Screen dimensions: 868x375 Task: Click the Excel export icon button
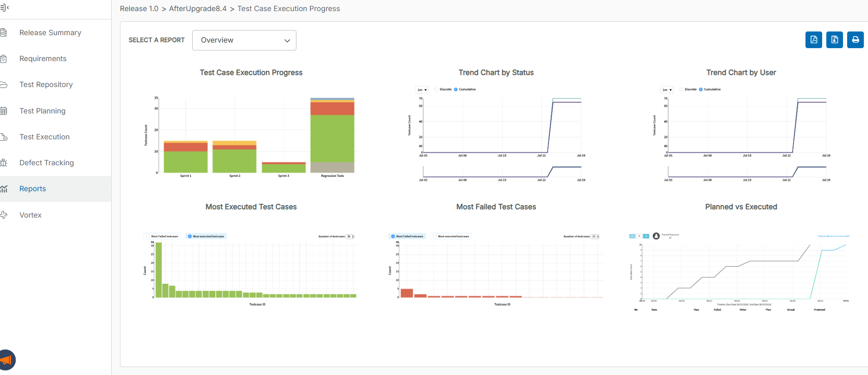[834, 40]
